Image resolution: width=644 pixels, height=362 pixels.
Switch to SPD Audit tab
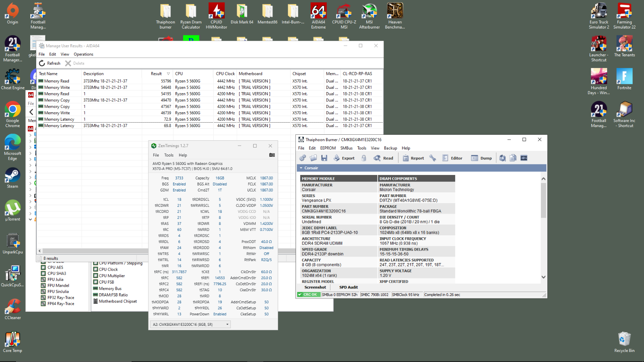tap(348, 287)
